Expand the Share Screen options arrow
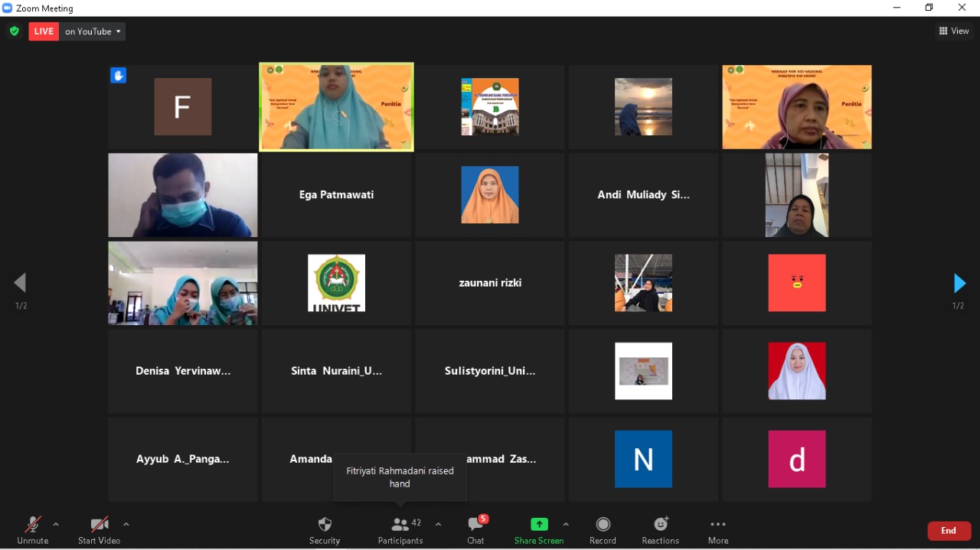Image resolution: width=980 pixels, height=550 pixels. 566,525
